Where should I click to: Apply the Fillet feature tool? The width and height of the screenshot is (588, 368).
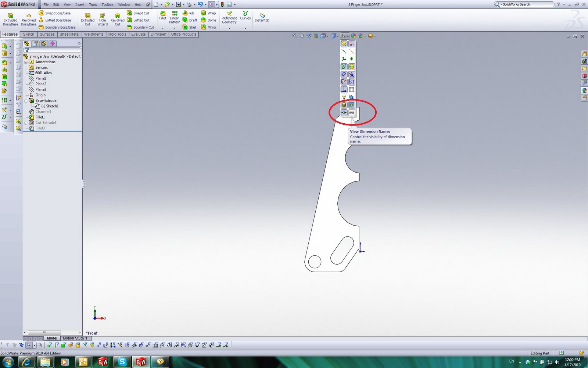[163, 15]
